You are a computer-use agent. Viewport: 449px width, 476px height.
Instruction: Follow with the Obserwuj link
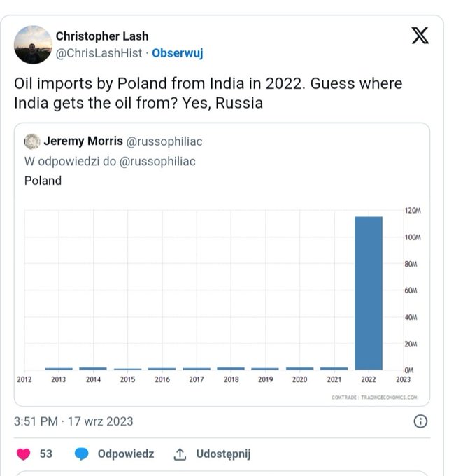[178, 53]
